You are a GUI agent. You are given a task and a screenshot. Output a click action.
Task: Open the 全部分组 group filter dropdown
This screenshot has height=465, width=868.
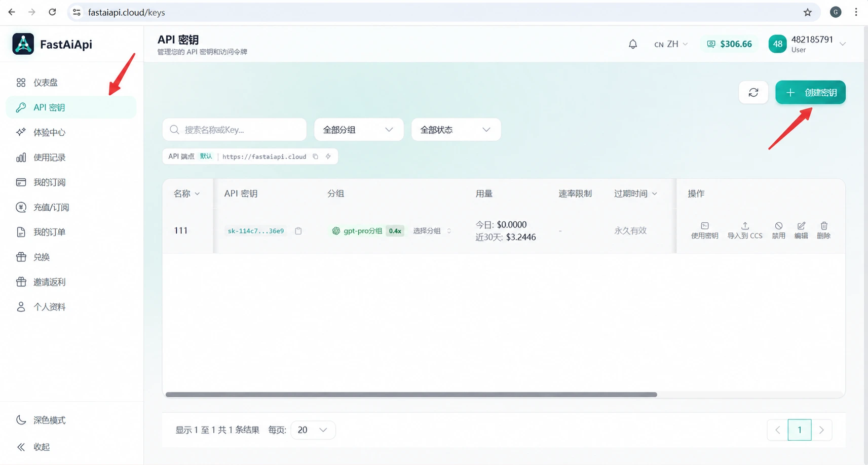[359, 130]
